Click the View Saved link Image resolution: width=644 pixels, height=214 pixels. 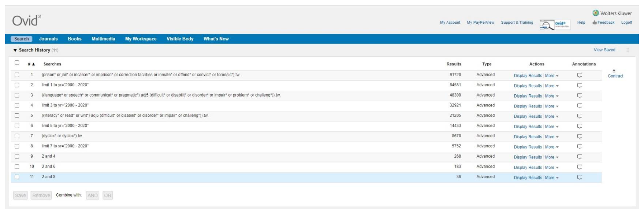click(x=604, y=50)
